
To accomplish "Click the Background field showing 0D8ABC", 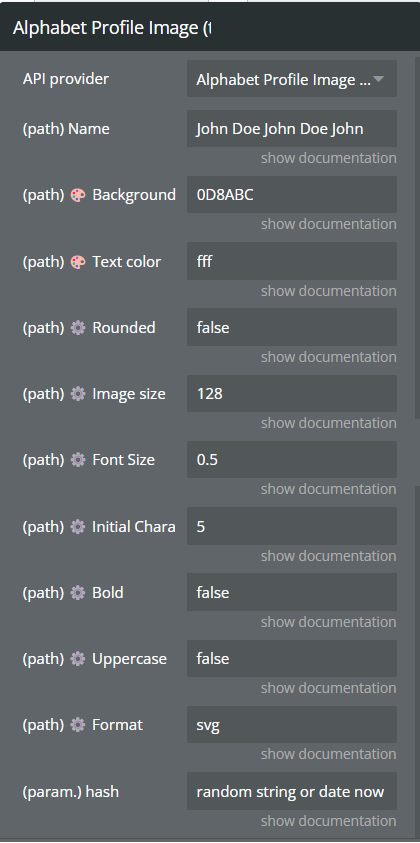I will (x=291, y=195).
